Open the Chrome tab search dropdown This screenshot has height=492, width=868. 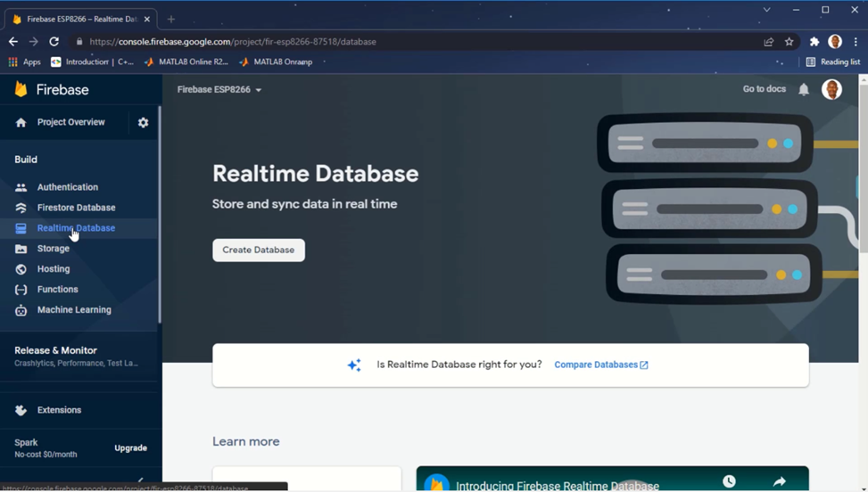(x=766, y=10)
